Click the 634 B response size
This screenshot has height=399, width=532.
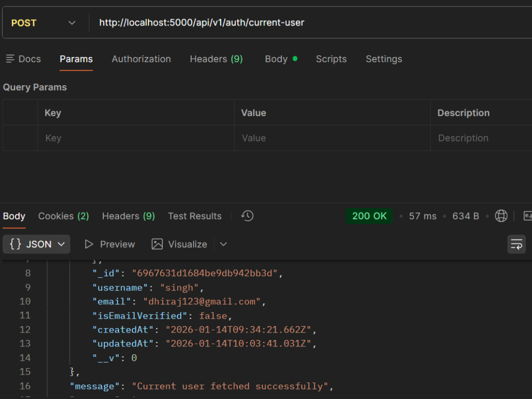click(465, 216)
